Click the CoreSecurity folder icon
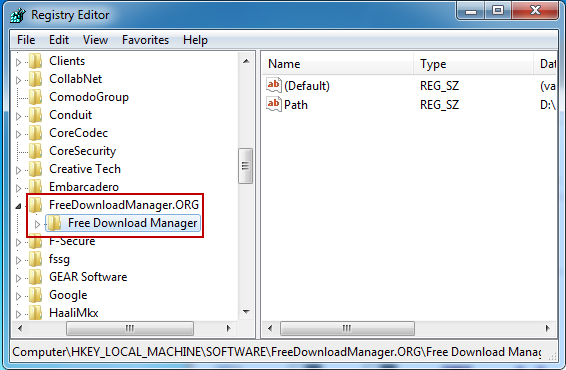566x370 pixels. pyautogui.click(x=35, y=151)
